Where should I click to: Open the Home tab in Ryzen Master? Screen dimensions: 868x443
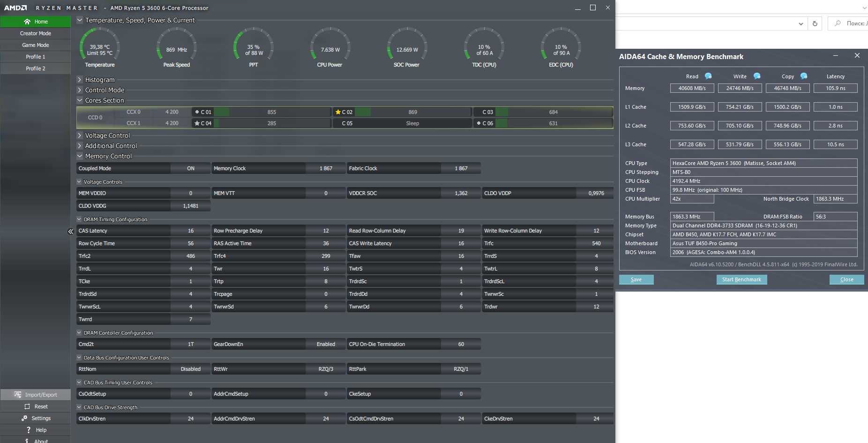(36, 22)
